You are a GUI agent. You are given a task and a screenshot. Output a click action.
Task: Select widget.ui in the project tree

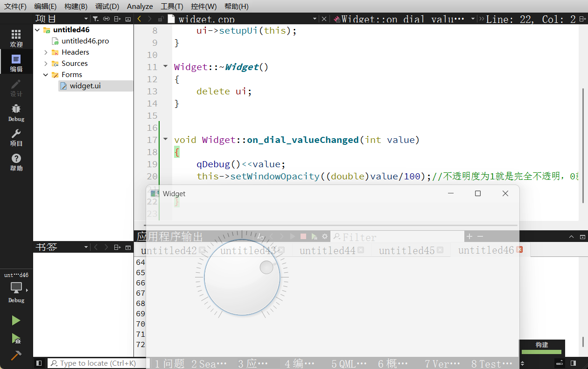85,86
